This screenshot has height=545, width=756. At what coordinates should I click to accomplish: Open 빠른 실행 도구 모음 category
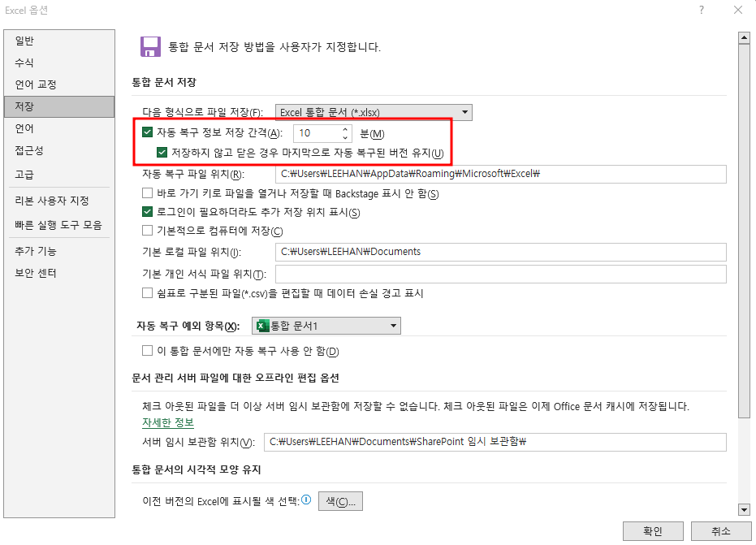coord(59,225)
